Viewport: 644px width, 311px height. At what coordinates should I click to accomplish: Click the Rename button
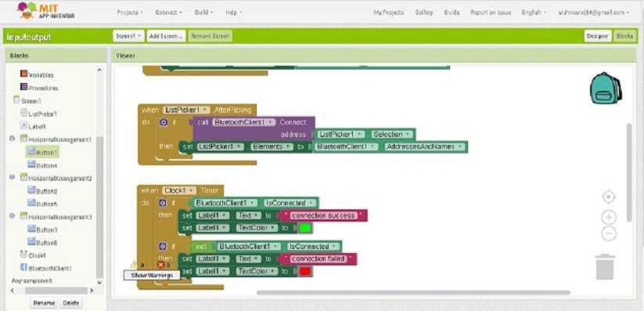tap(44, 303)
